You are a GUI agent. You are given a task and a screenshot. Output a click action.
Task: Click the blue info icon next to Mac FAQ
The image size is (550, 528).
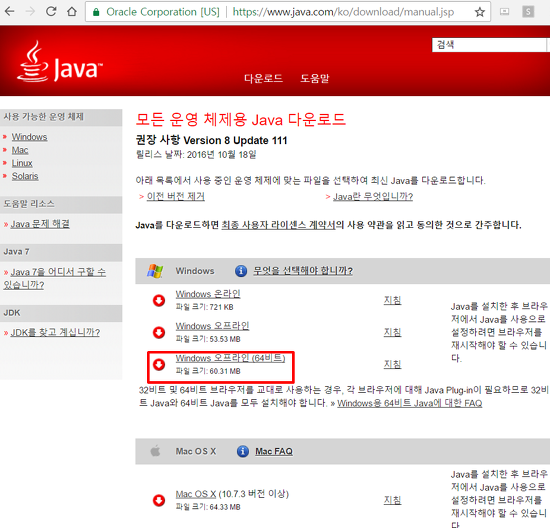coord(242,451)
